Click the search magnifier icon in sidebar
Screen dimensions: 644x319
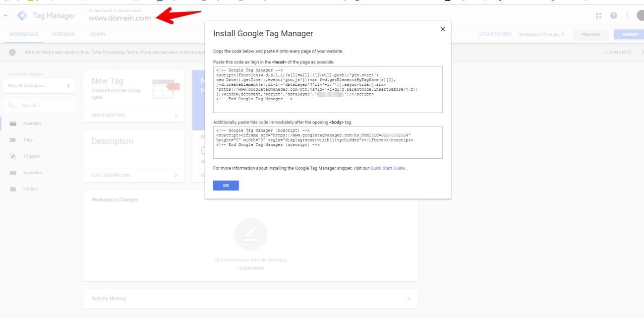tap(12, 105)
